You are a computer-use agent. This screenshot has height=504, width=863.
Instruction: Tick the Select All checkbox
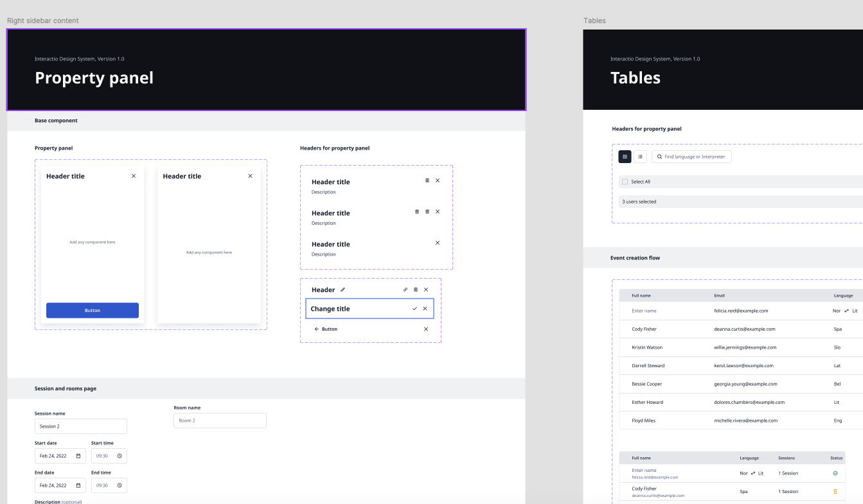pos(625,182)
